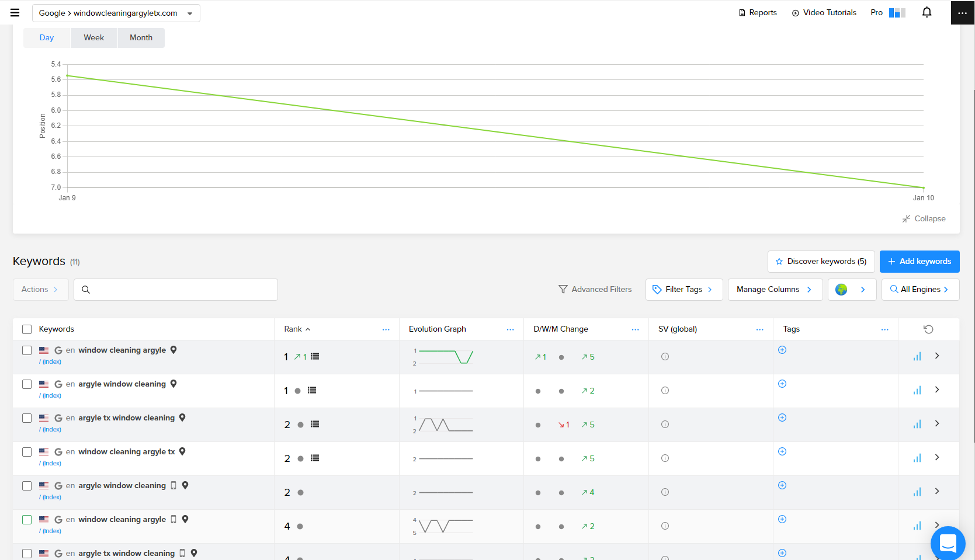Image resolution: width=975 pixels, height=560 pixels.
Task: Click the Pro plan color bars indicator
Action: [897, 13]
